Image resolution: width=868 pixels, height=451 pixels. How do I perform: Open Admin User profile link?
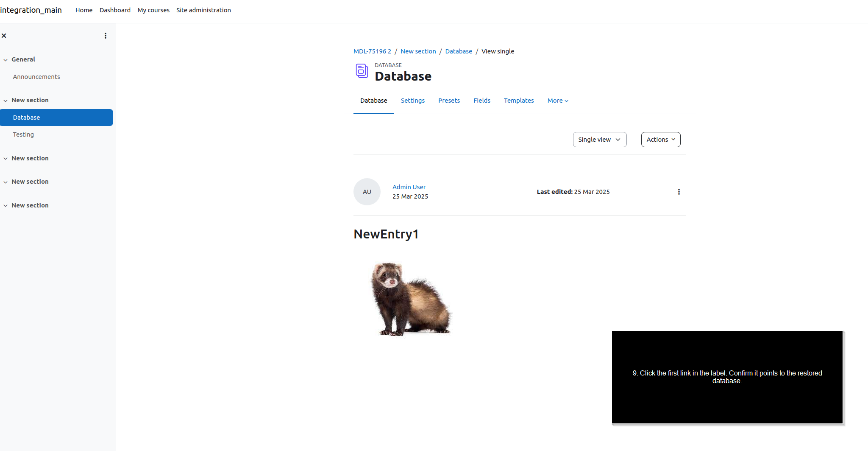(x=409, y=187)
